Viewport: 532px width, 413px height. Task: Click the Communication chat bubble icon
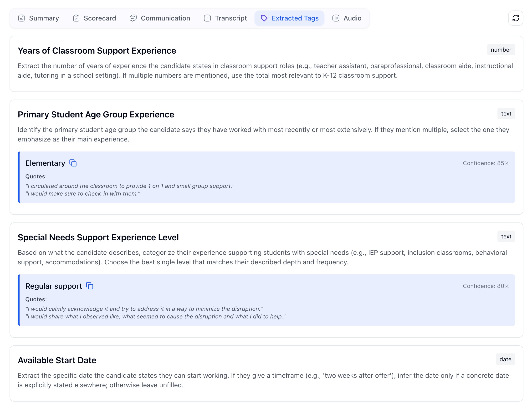tap(133, 18)
